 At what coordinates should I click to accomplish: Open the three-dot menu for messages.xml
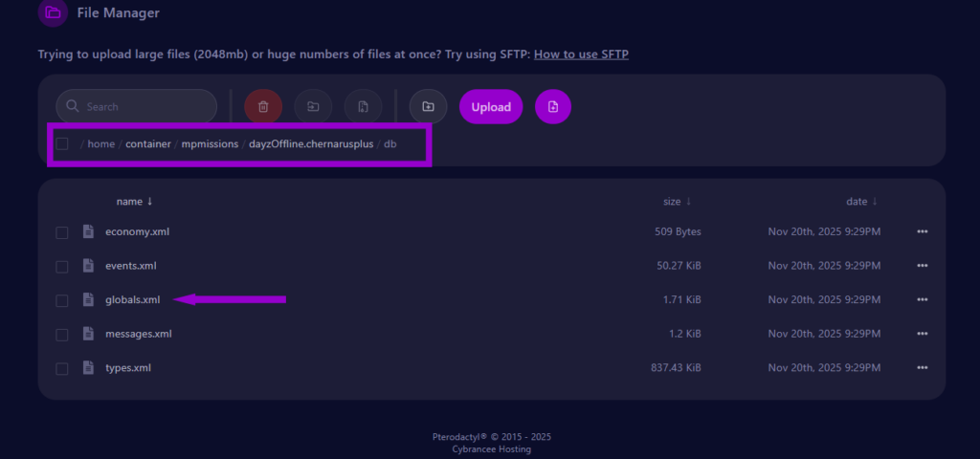(922, 334)
